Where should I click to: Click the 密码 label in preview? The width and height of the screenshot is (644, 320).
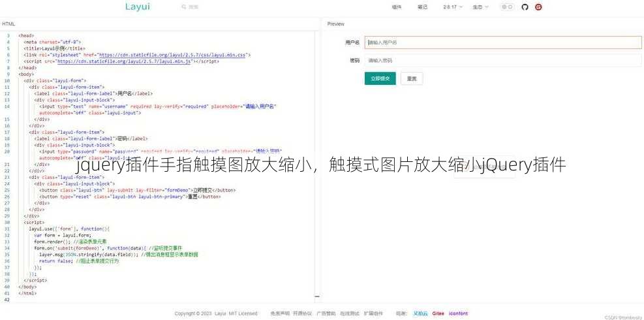point(355,60)
